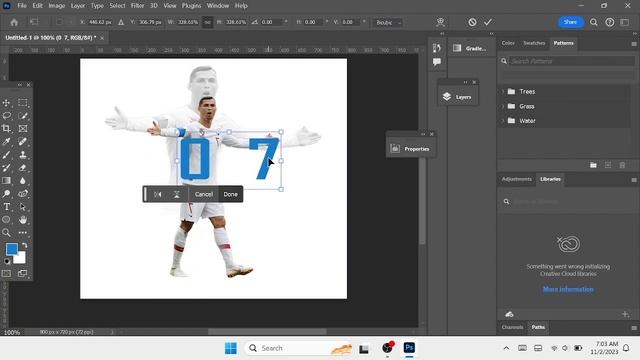Flip horizontal in the floating transform bar
This screenshot has width=640, height=360.
(158, 194)
